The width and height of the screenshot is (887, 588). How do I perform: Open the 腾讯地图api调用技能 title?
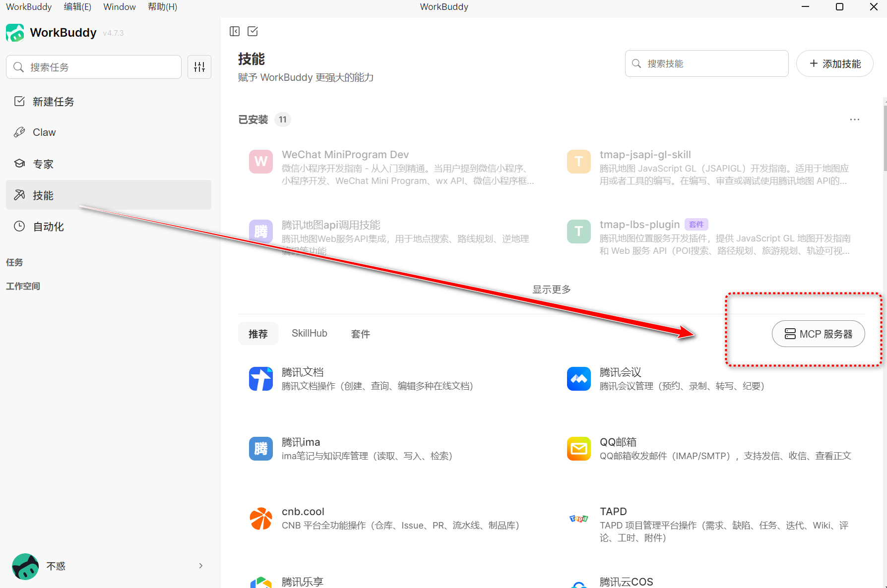coord(331,225)
